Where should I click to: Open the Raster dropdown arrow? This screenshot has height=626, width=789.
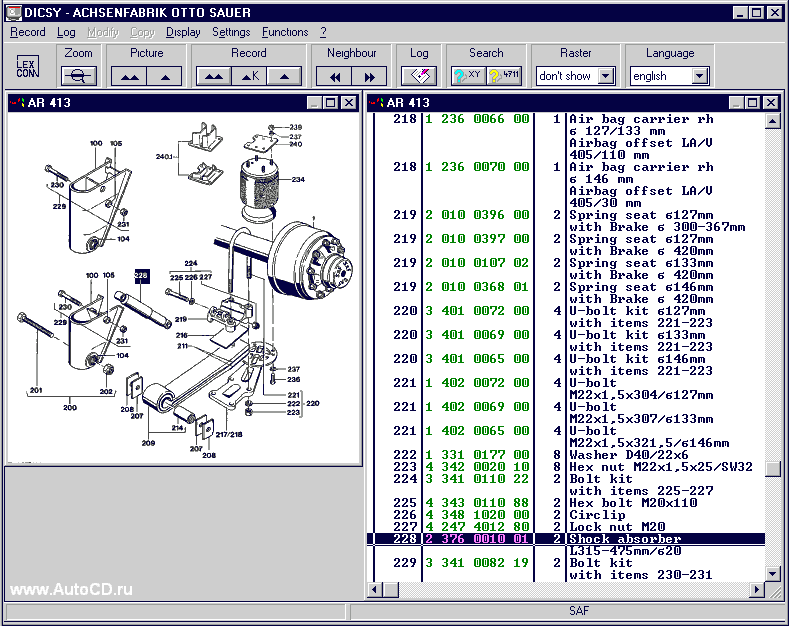pyautogui.click(x=606, y=76)
